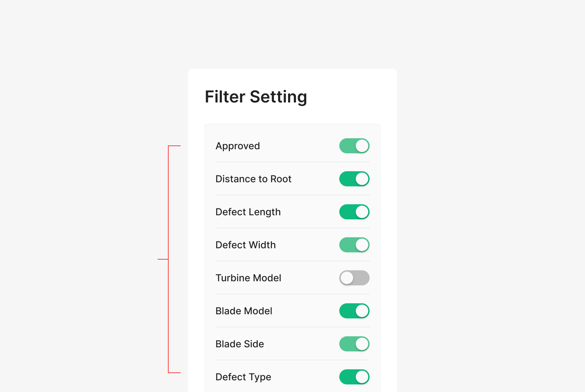Select the Defect Type label
This screenshot has width=585, height=392.
(243, 377)
